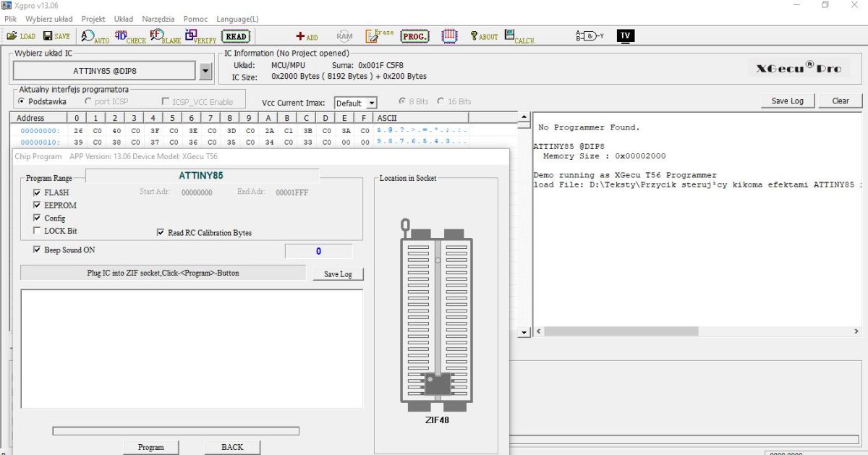Toggle the FLASH checkbox
Screen dimensions: 868x455
coord(37,193)
